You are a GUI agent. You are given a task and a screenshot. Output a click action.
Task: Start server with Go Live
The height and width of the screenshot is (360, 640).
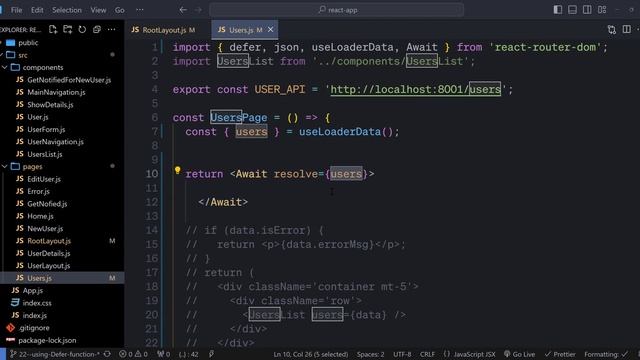coord(520,354)
